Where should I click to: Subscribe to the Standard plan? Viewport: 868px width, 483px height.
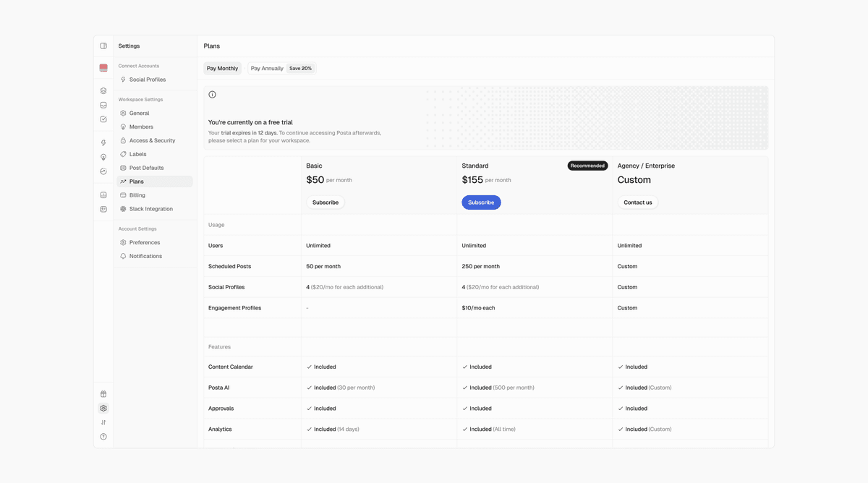[x=481, y=202]
